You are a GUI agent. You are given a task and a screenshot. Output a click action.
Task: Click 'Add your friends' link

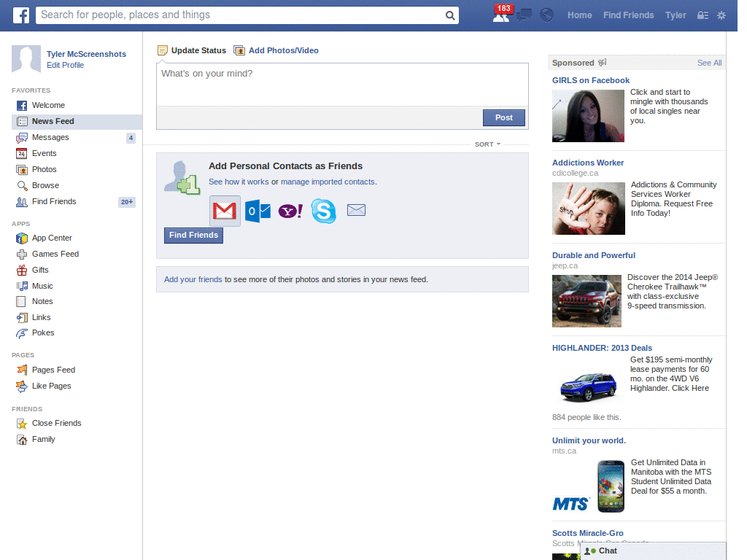coord(193,279)
